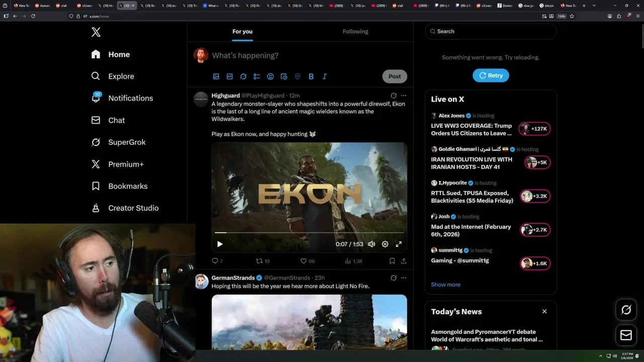Open SuperGrok
The width and height of the screenshot is (644, 362).
pyautogui.click(x=118, y=142)
